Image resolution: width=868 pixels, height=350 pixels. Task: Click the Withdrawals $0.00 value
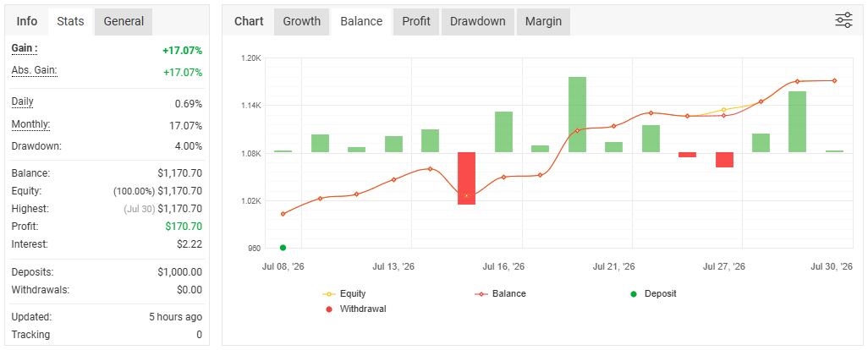191,290
